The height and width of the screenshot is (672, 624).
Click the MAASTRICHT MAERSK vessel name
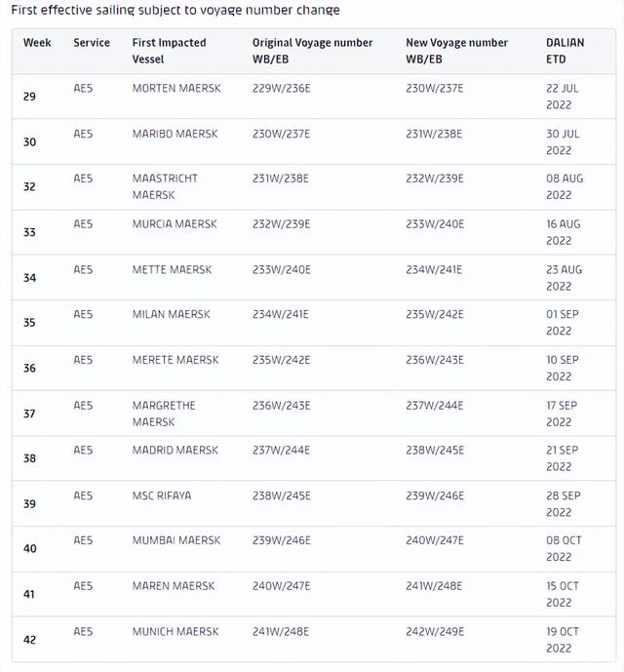coord(165,186)
